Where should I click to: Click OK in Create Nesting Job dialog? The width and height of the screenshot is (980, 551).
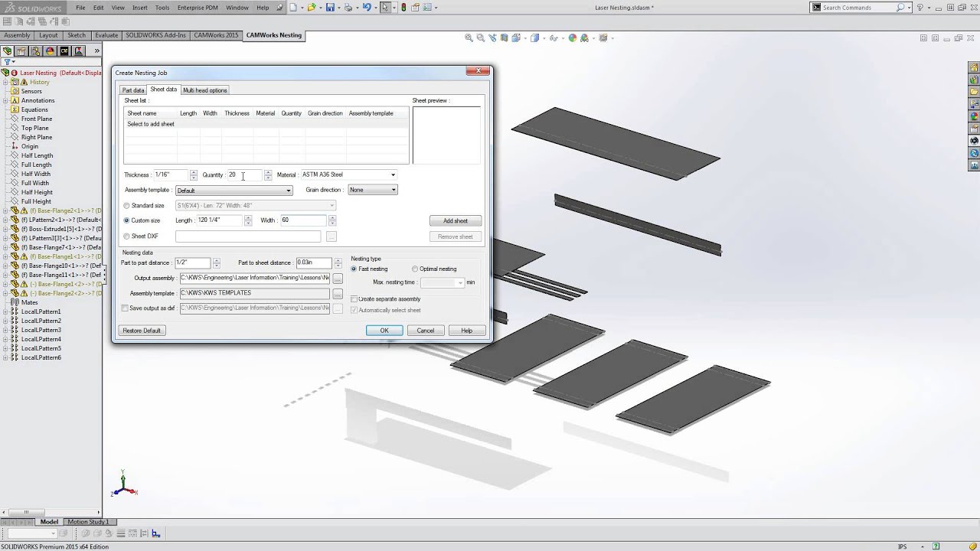click(x=384, y=331)
